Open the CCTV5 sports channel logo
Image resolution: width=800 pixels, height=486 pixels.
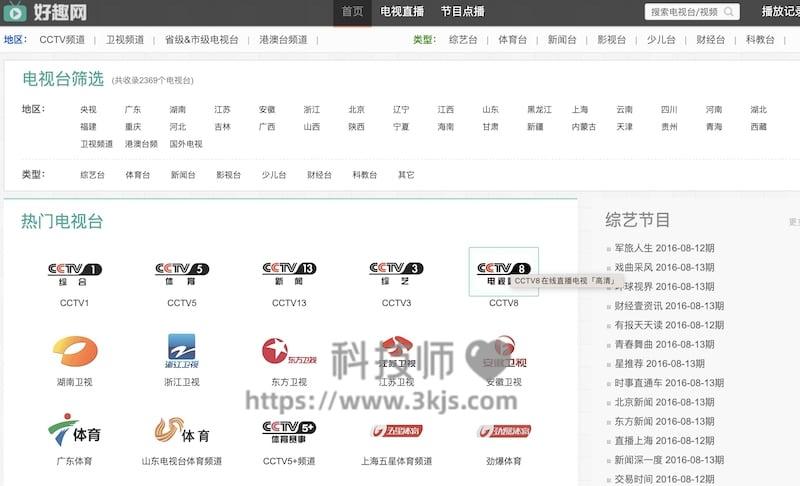(182, 274)
